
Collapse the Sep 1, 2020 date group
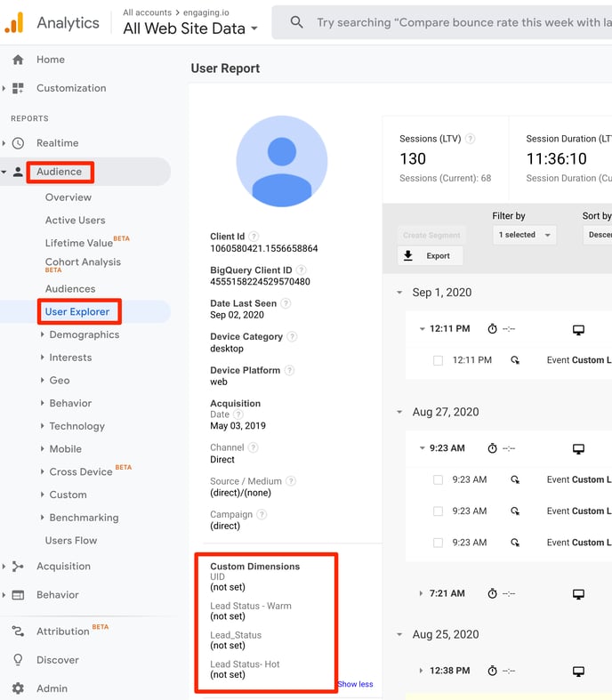pos(399,293)
